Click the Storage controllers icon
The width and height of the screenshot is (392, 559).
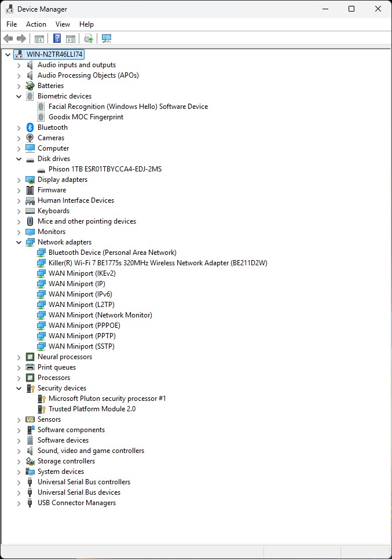30,461
